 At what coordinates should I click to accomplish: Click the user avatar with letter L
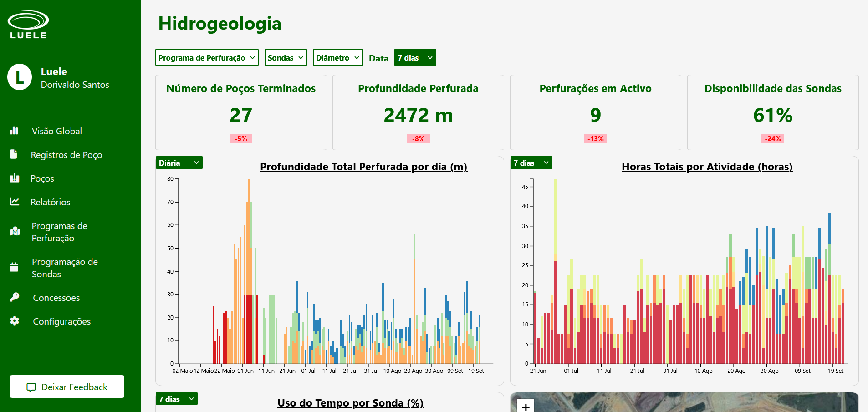pos(20,77)
